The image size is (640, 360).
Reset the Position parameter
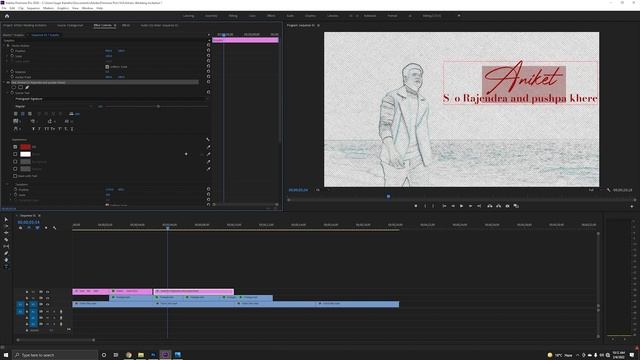pyautogui.click(x=208, y=51)
